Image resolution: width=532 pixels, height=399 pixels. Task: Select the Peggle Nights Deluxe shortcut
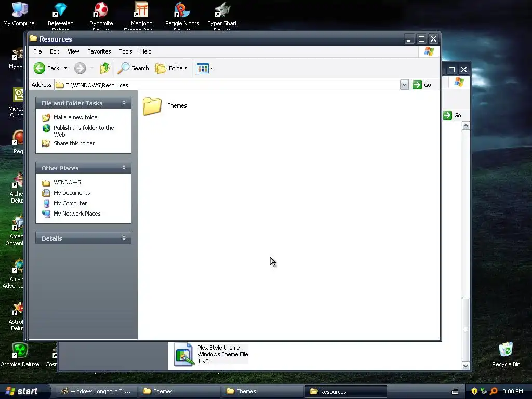[x=182, y=15]
